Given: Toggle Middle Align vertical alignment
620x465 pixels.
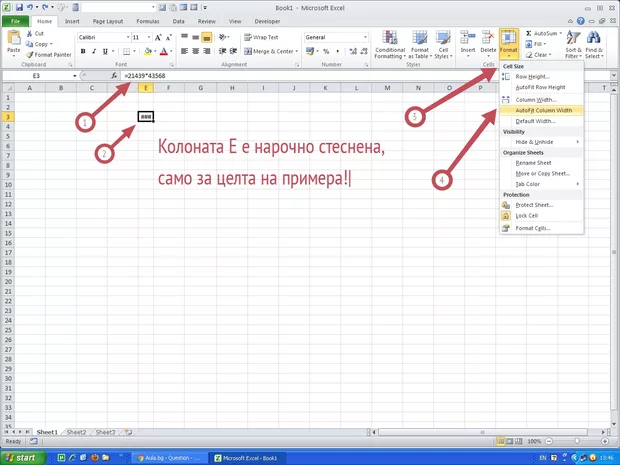Looking at the screenshot, I should click(195, 37).
